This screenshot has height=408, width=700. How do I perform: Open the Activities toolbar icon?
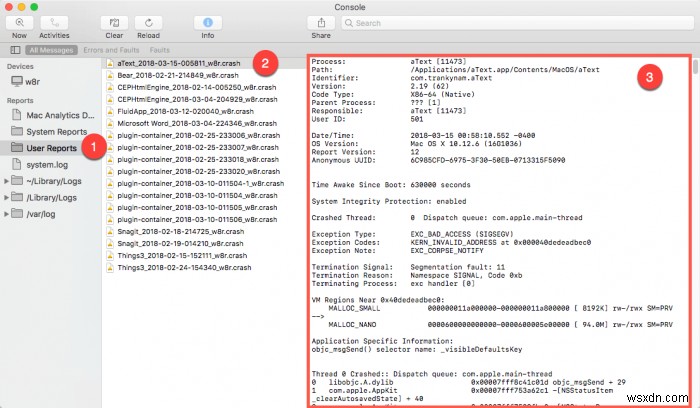[x=54, y=23]
